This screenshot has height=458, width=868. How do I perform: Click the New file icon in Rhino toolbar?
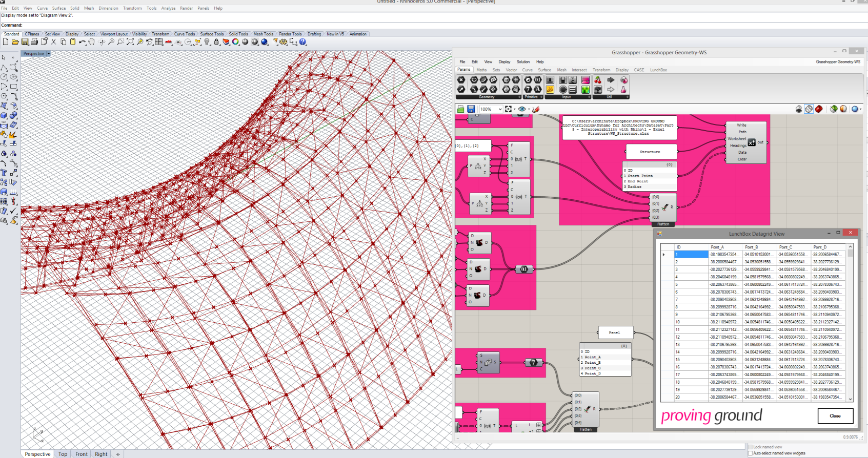point(6,42)
